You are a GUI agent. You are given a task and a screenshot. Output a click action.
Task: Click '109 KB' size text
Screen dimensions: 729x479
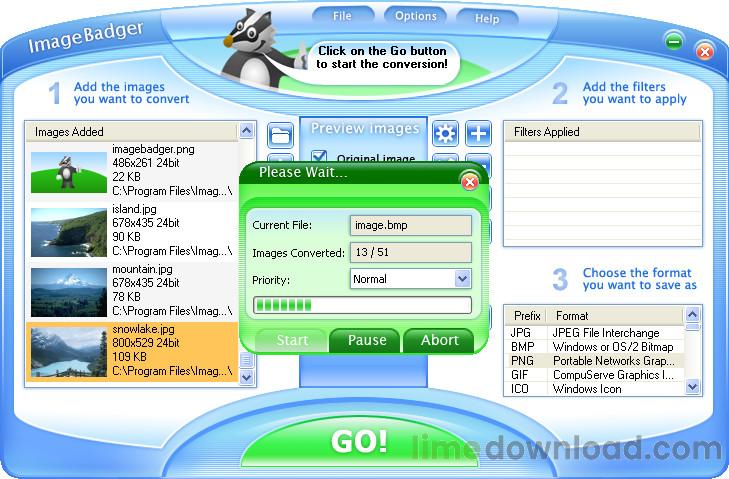(129, 357)
